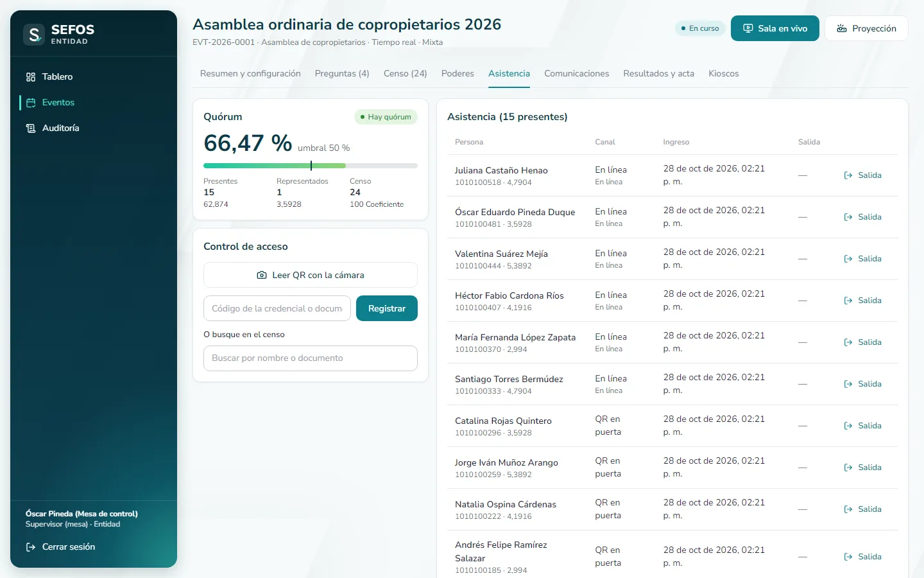
Task: Register Salida for Juliana Castaño Henao
Action: click(863, 175)
